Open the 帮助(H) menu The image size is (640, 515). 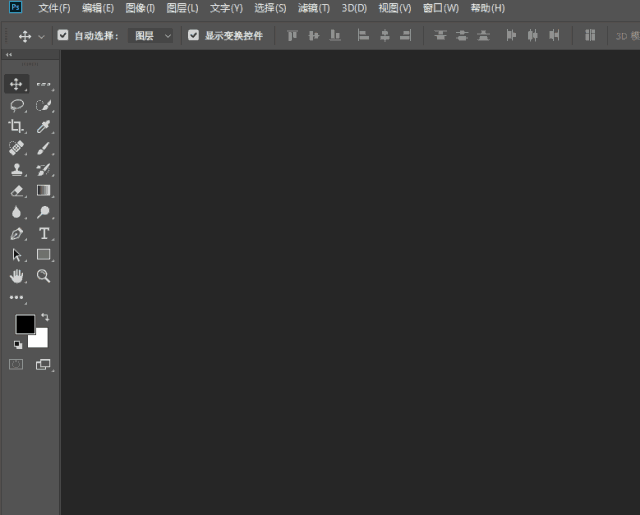coord(488,8)
